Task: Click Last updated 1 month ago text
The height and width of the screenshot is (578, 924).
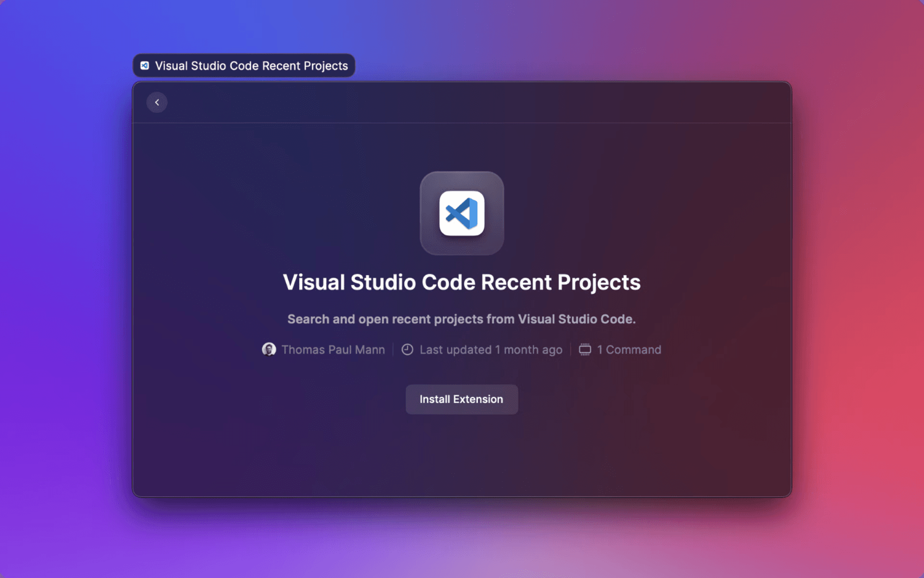Action: coord(490,350)
